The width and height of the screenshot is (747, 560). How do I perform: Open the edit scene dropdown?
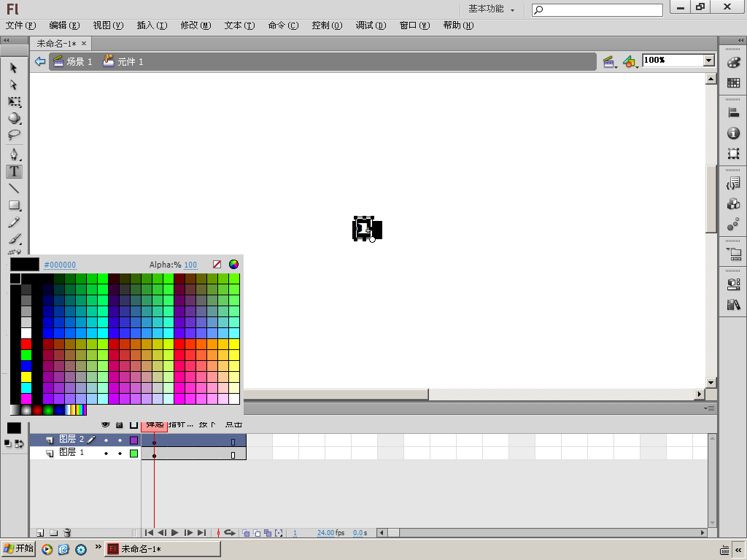pos(609,62)
